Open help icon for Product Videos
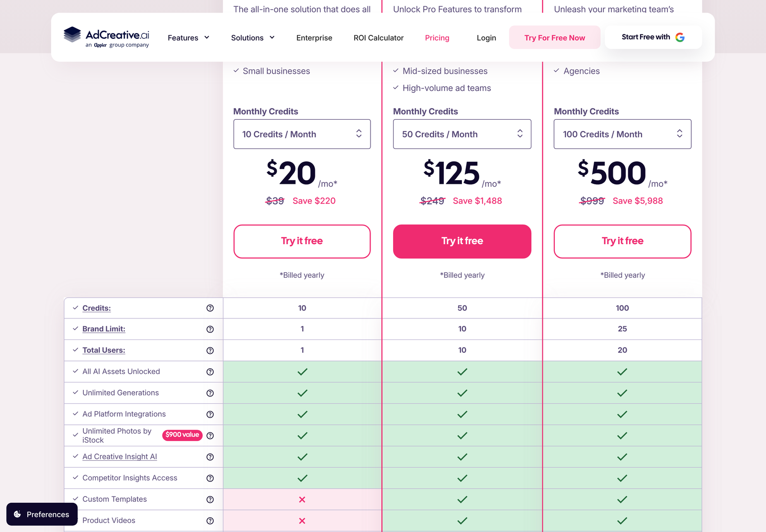Viewport: 766px width, 532px height. click(210, 521)
